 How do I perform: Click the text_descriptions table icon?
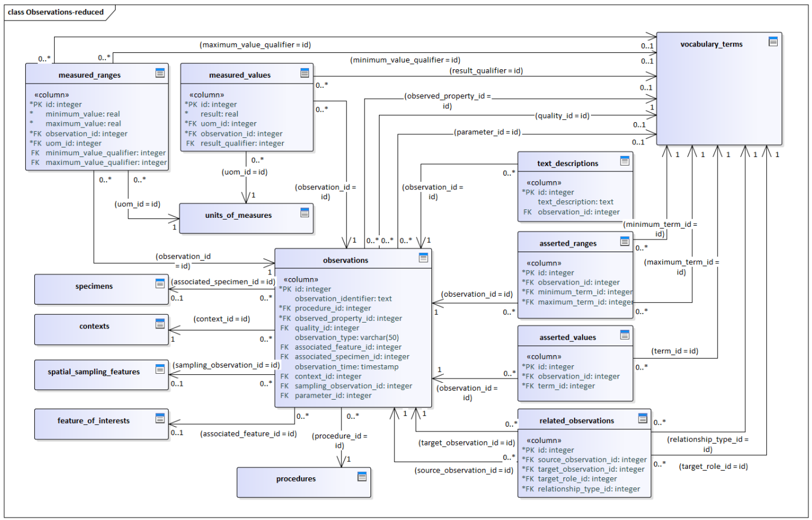[x=625, y=161]
